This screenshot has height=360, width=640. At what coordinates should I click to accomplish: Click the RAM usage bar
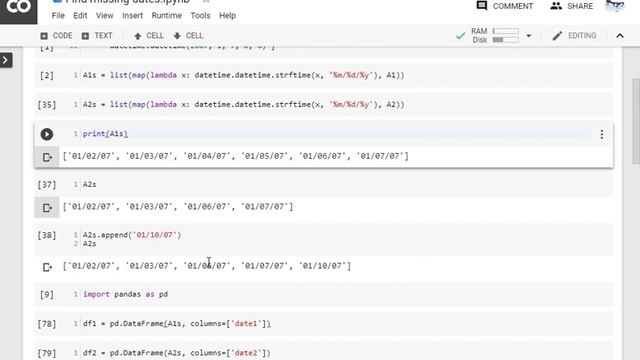click(505, 31)
